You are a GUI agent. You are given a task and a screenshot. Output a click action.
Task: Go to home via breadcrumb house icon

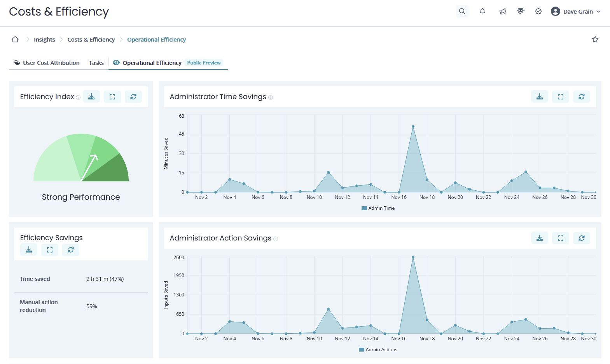tap(15, 39)
